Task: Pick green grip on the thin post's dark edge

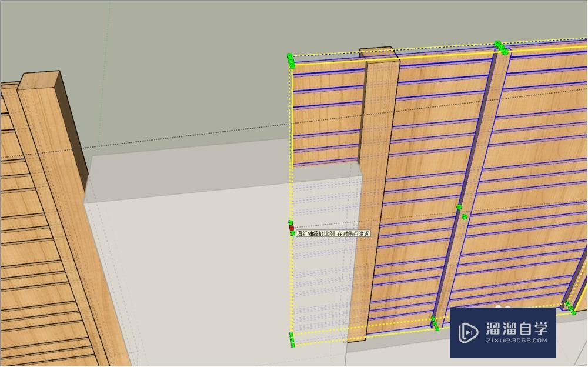Action: [x=459, y=207]
